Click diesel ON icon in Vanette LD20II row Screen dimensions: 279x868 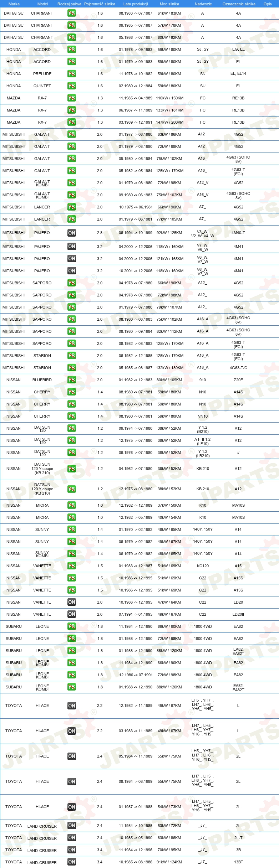point(72,614)
